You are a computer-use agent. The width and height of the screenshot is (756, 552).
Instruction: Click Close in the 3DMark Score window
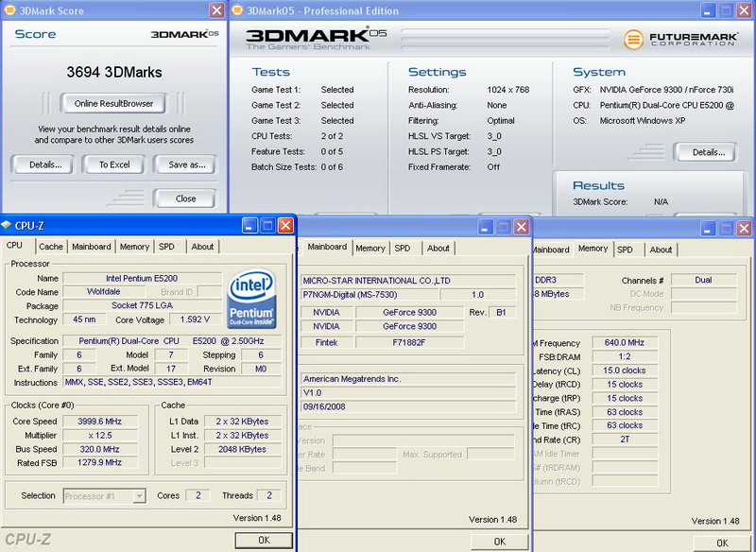coord(185,198)
